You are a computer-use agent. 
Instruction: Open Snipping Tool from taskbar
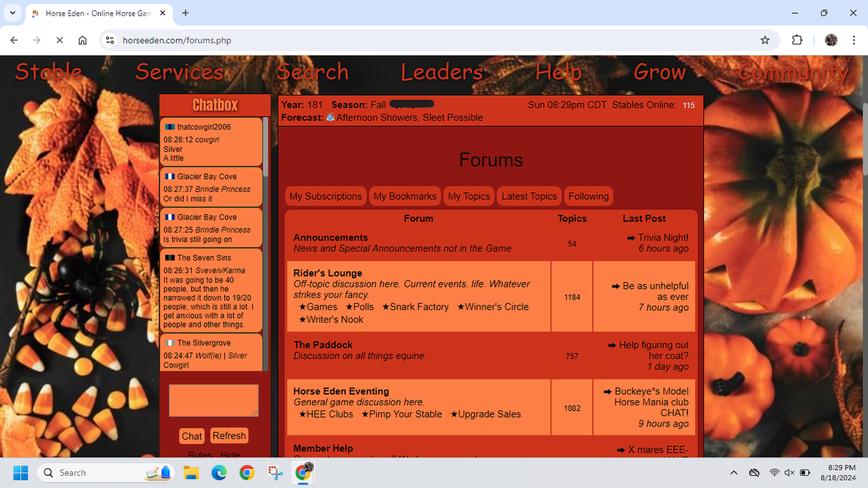pos(275,472)
